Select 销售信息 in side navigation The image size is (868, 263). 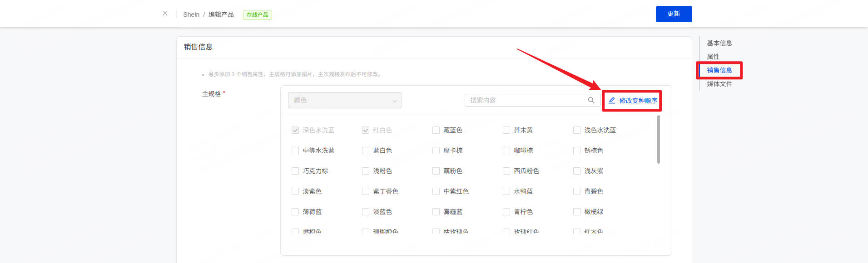[719, 70]
